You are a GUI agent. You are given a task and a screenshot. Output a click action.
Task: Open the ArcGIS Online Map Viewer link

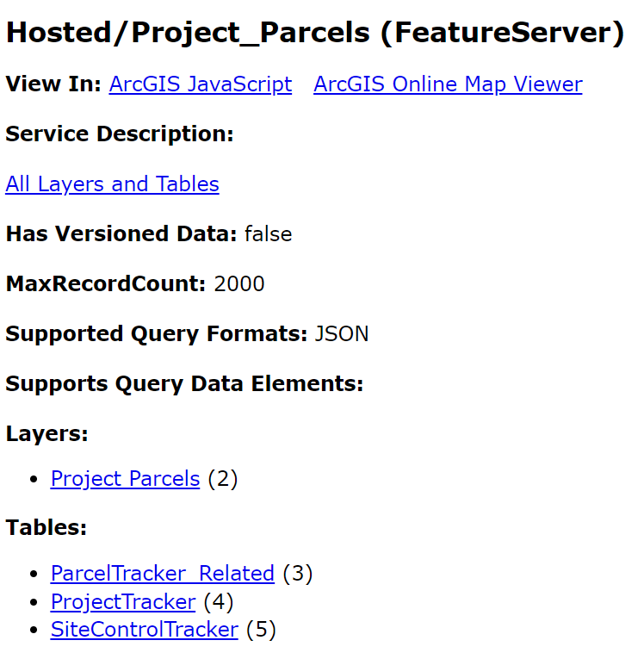point(448,84)
